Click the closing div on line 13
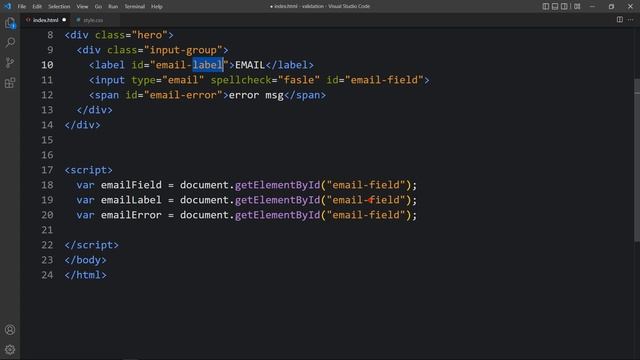Viewport: 640px width, 360px height. pos(95,110)
